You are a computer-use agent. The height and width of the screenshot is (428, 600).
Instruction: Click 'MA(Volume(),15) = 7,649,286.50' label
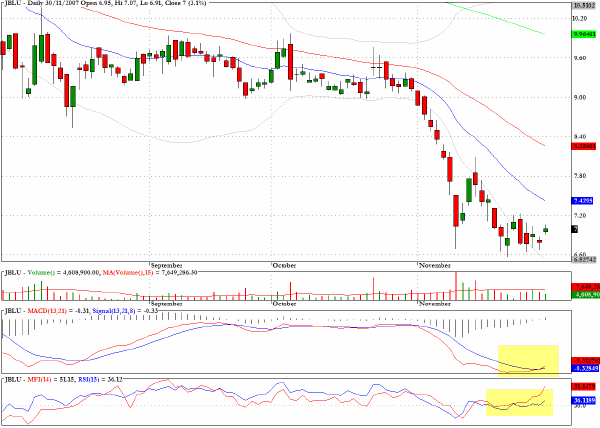(x=150, y=273)
